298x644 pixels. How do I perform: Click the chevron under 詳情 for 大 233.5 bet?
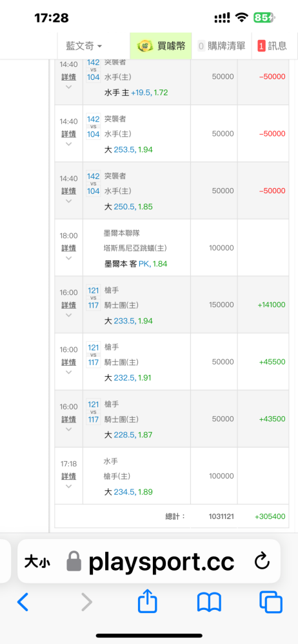69,315
